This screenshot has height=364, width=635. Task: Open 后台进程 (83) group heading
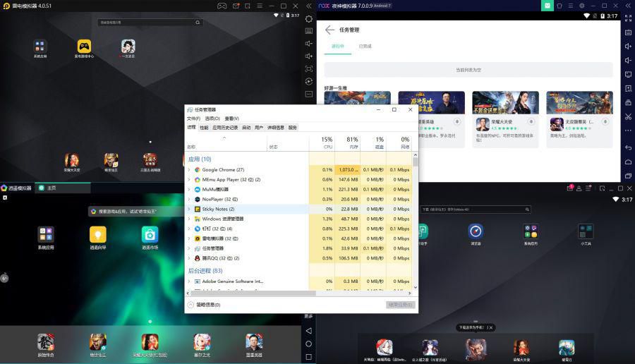point(205,270)
